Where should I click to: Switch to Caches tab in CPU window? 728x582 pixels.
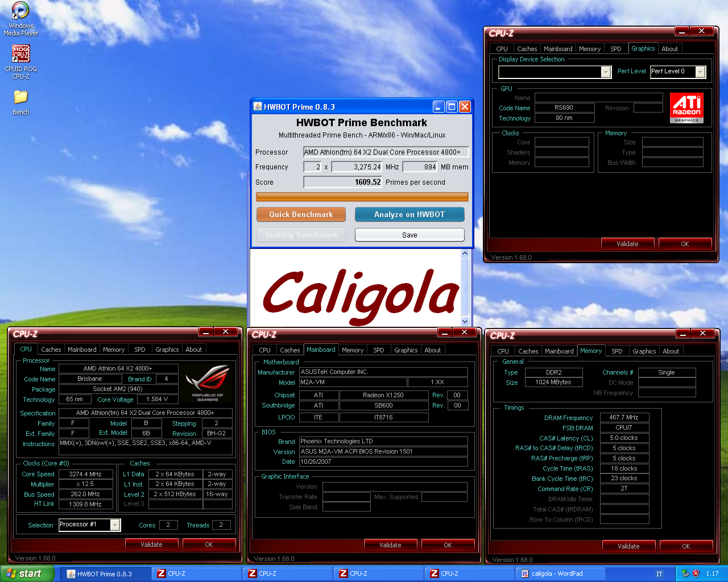tap(51, 350)
